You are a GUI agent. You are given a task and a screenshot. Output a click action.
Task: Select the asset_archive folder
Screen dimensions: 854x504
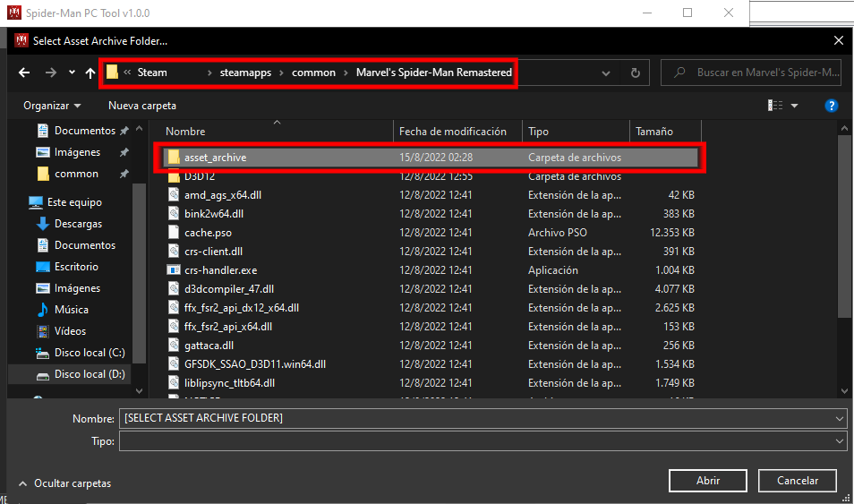(431, 158)
